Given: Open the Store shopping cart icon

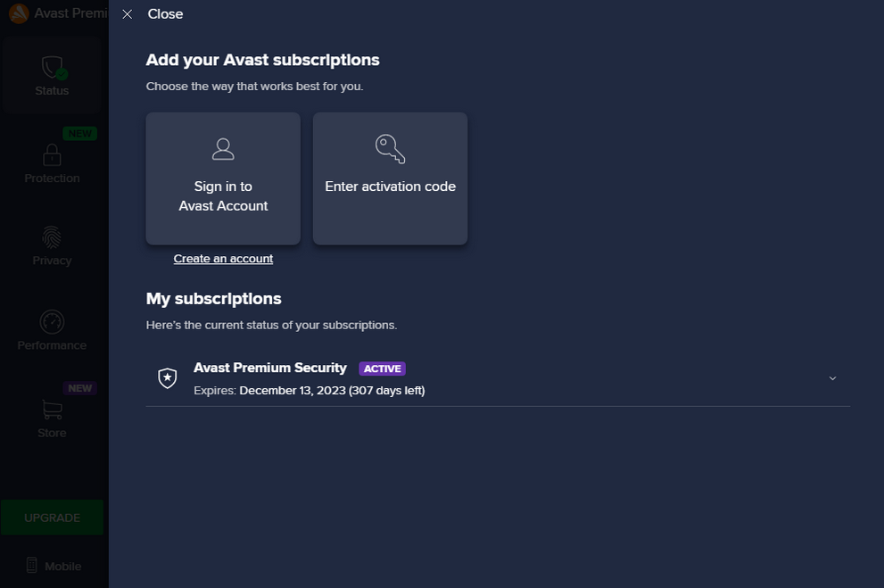Looking at the screenshot, I should click(52, 410).
